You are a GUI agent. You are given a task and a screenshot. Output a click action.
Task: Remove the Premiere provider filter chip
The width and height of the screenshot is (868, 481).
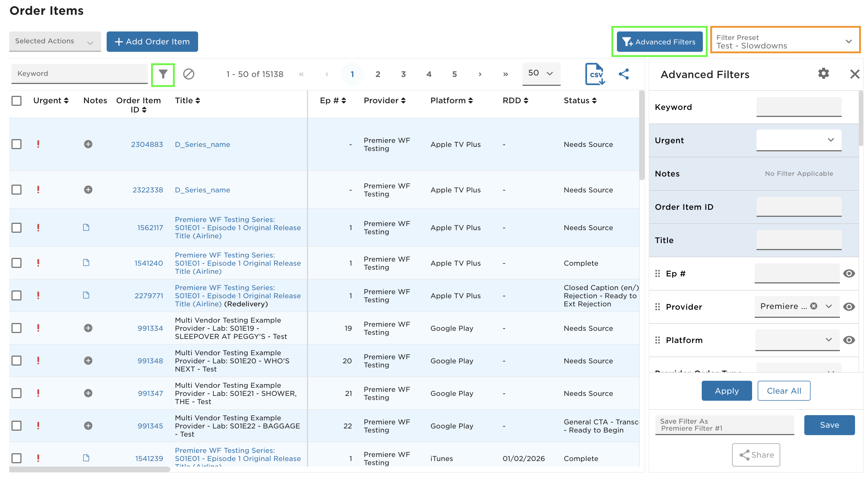click(x=814, y=306)
